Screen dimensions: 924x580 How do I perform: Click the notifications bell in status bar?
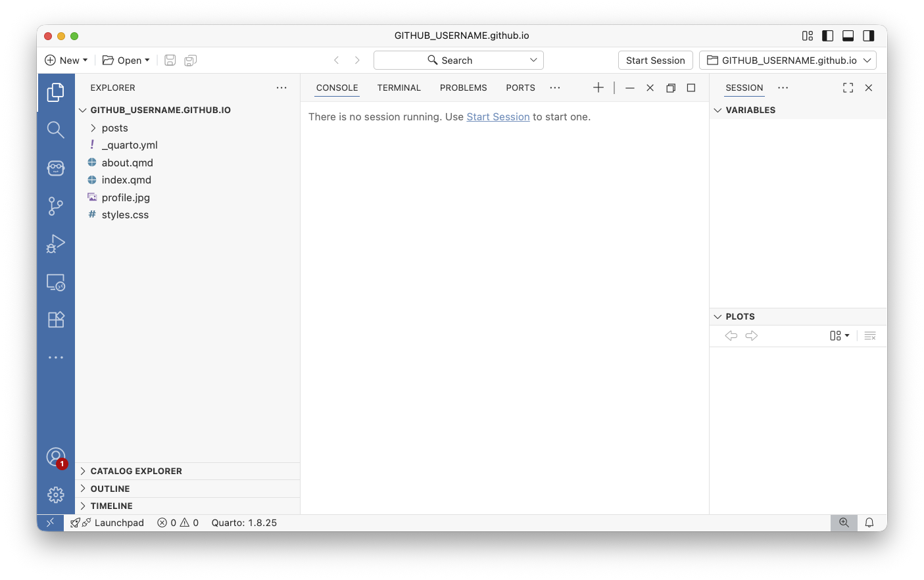869,523
